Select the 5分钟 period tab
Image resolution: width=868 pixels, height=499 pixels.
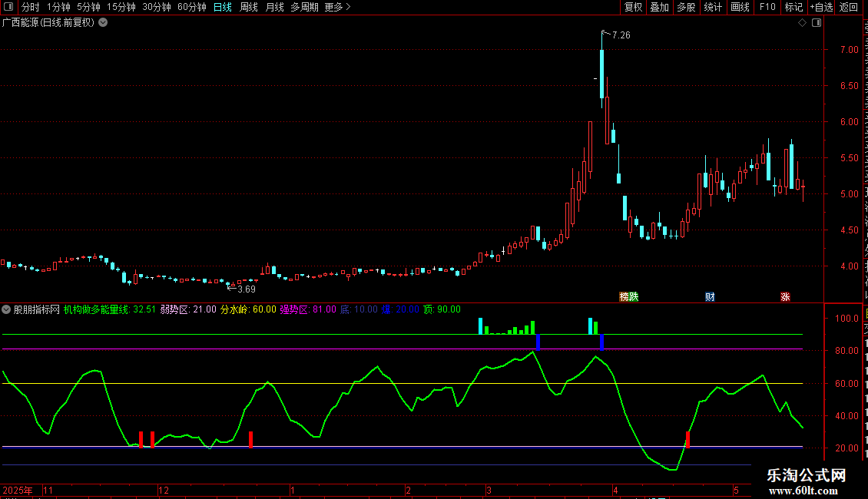(88, 7)
